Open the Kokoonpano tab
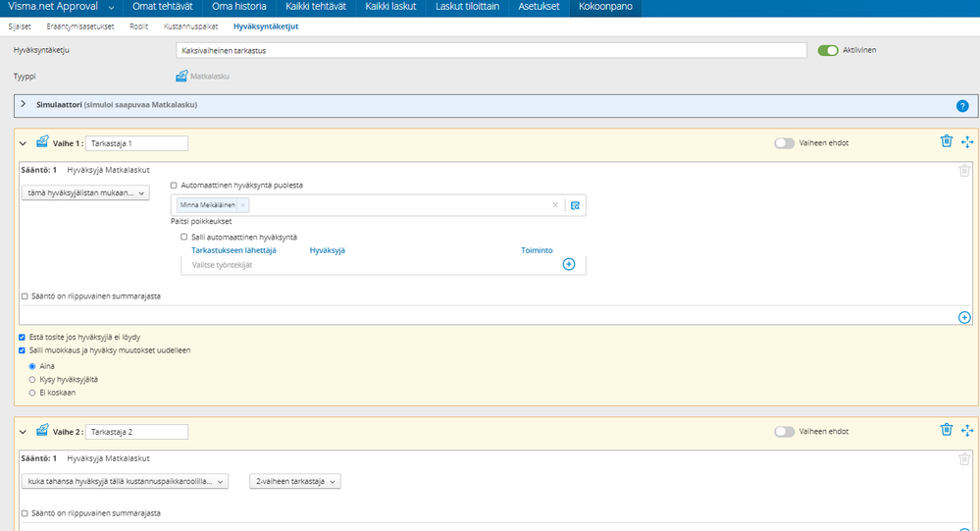980x531 pixels. (x=605, y=7)
